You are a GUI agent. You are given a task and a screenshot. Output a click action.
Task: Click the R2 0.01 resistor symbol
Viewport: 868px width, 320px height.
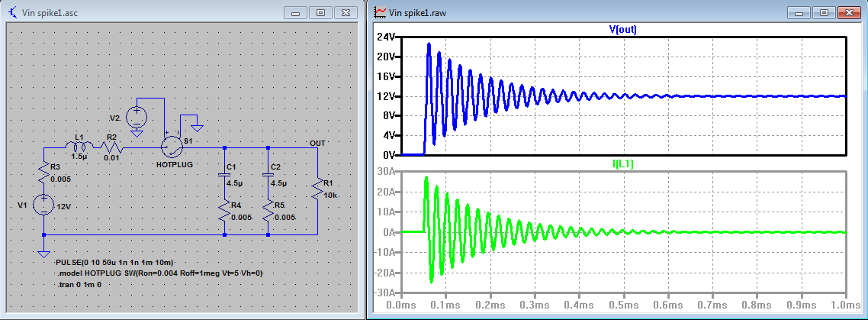112,146
